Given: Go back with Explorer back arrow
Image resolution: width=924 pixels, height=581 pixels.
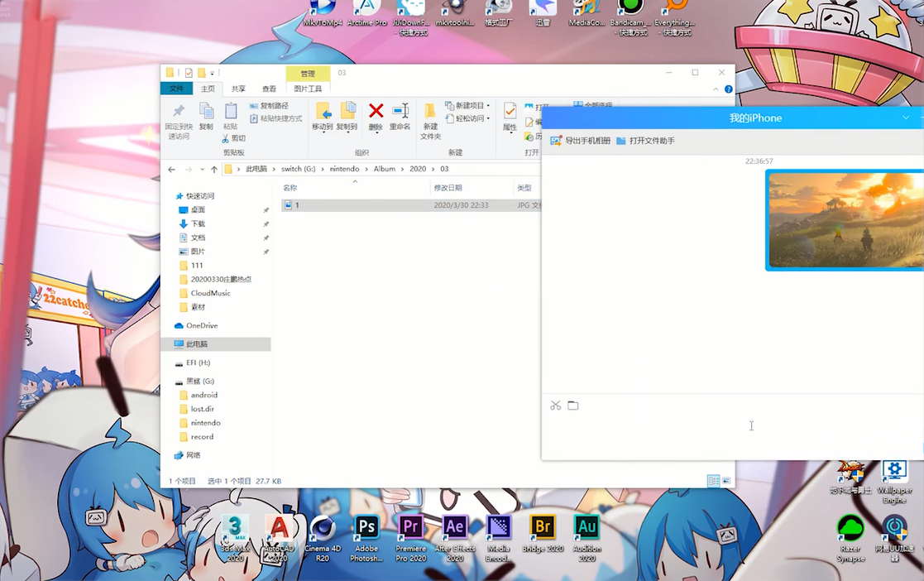Looking at the screenshot, I should point(171,170).
